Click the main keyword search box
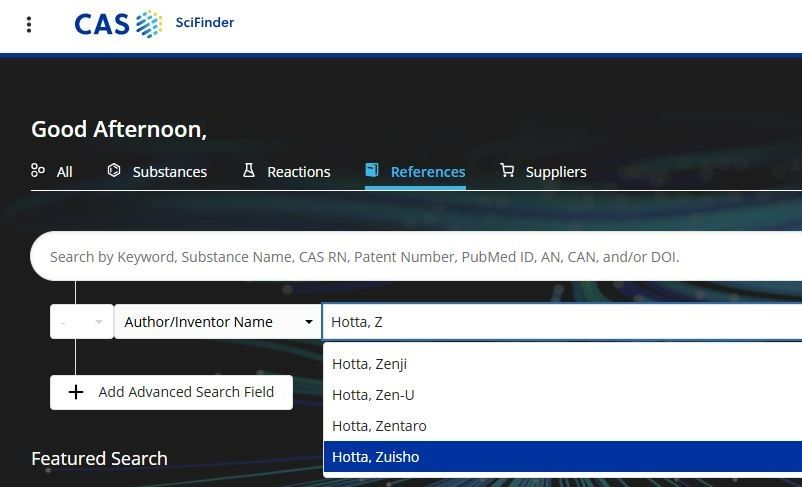The image size is (802, 487). [x=416, y=256]
